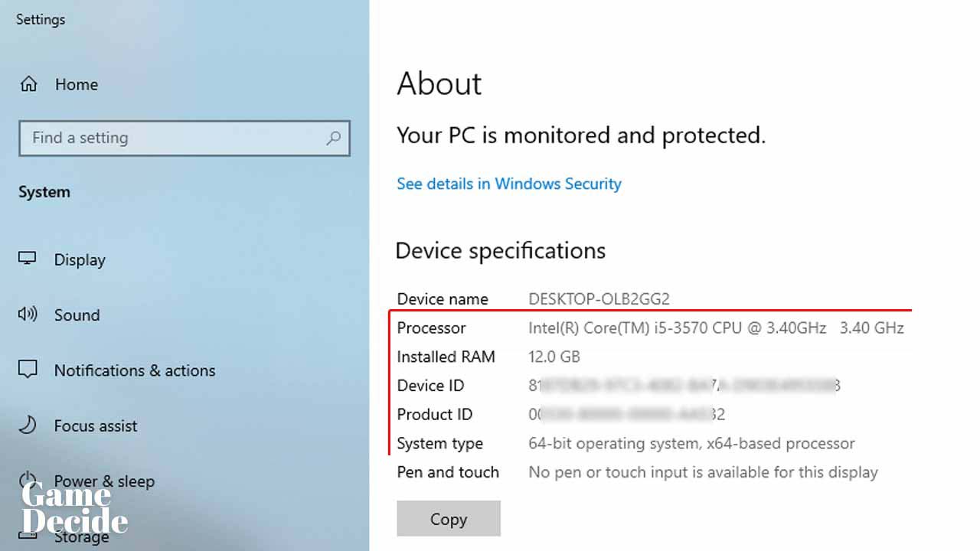Click the Copy button under device specifications
Screen dimensions: 980x551
(x=448, y=519)
